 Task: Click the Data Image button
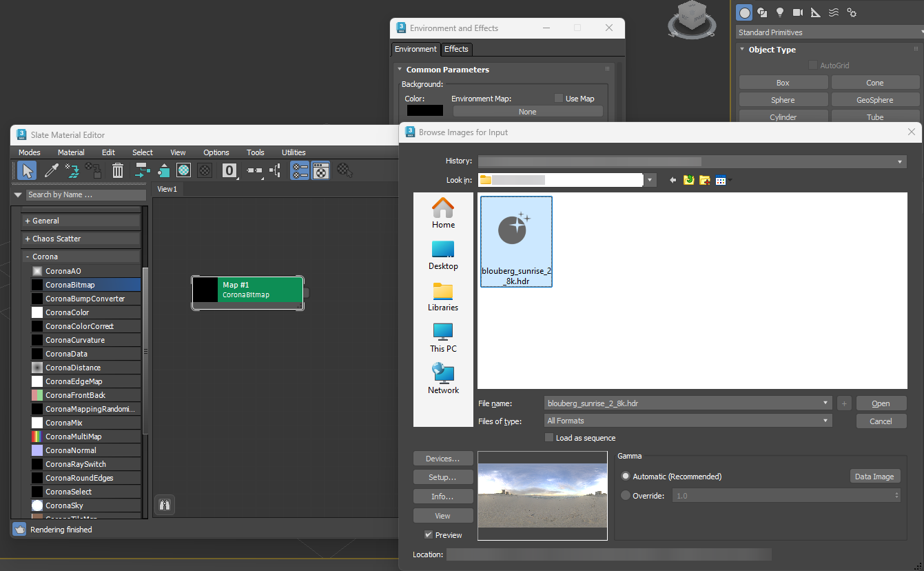tap(874, 477)
